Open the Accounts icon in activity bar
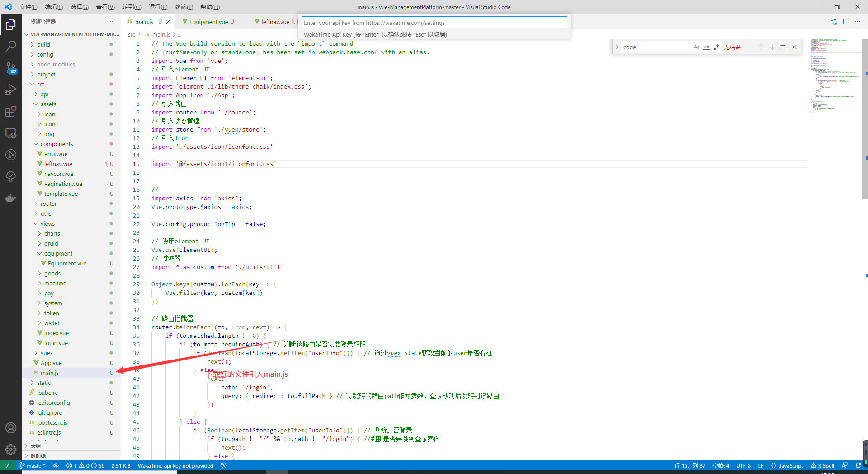 coord(11,428)
